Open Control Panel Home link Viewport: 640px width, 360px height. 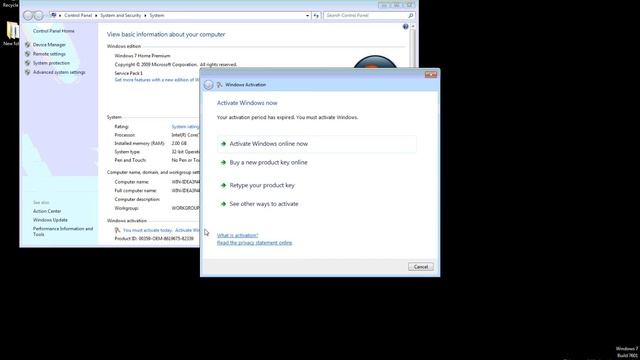point(53,31)
